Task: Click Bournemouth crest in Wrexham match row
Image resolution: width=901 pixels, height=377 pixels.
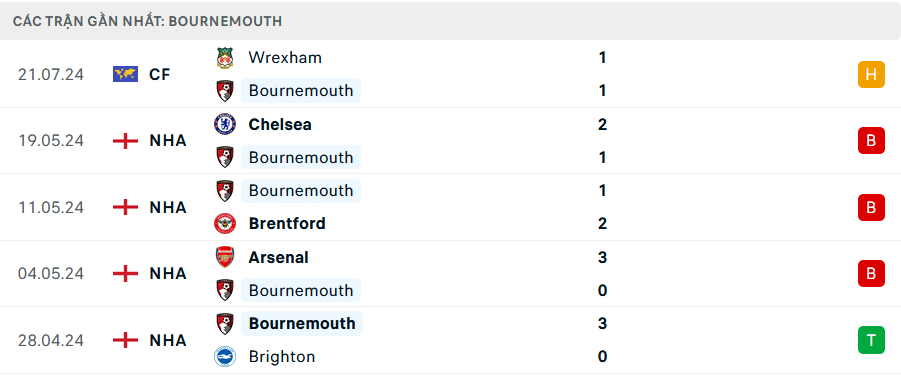Action: click(225, 91)
